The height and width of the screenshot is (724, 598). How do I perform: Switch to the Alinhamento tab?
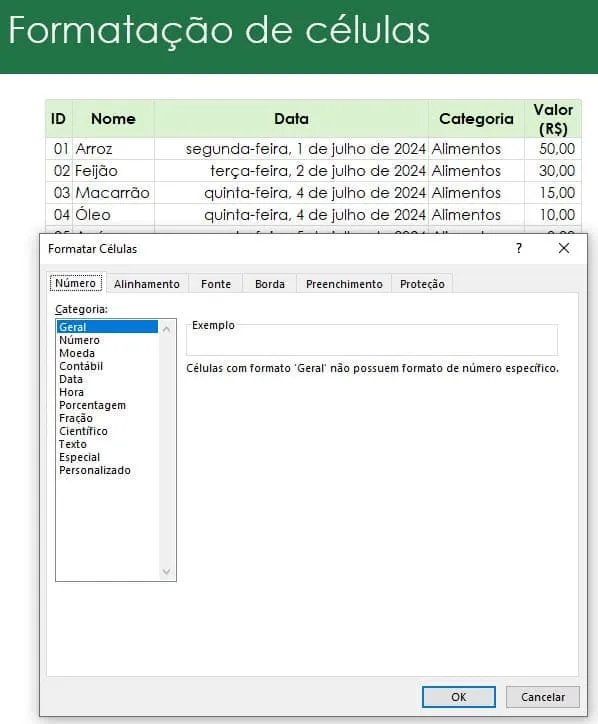coord(147,284)
